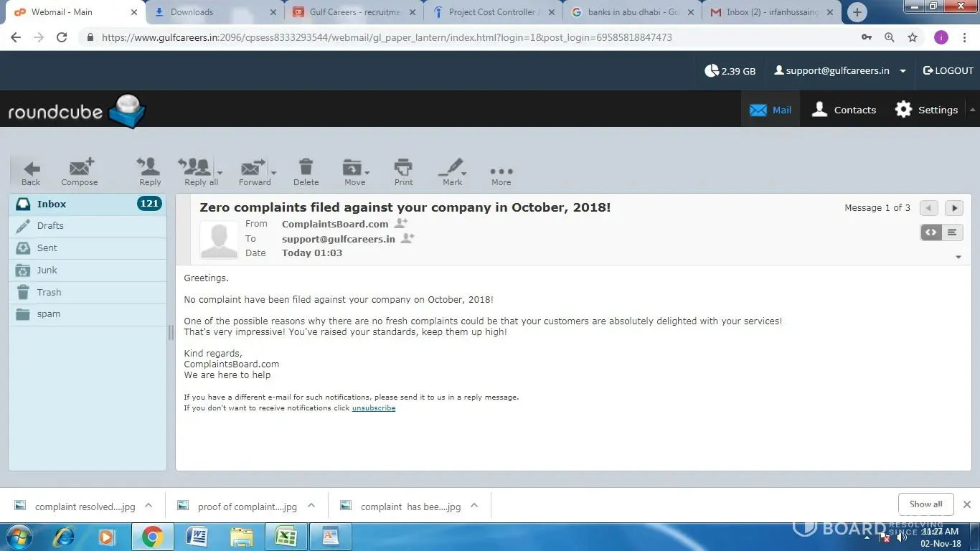Click the unsubscribe link
The height and width of the screenshot is (551, 980).
pos(374,408)
